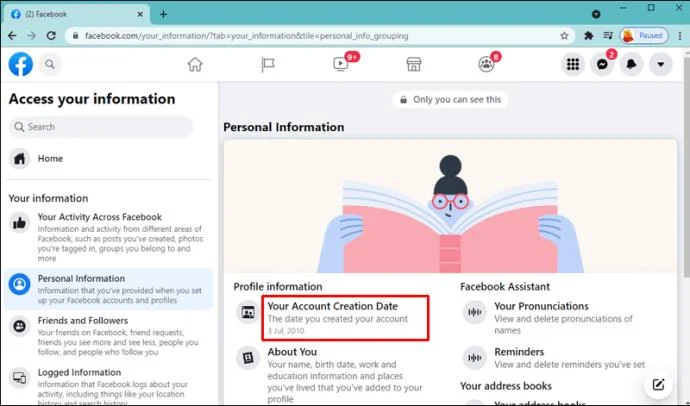Open the Pages flag icon
The height and width of the screenshot is (406, 690).
(268, 64)
